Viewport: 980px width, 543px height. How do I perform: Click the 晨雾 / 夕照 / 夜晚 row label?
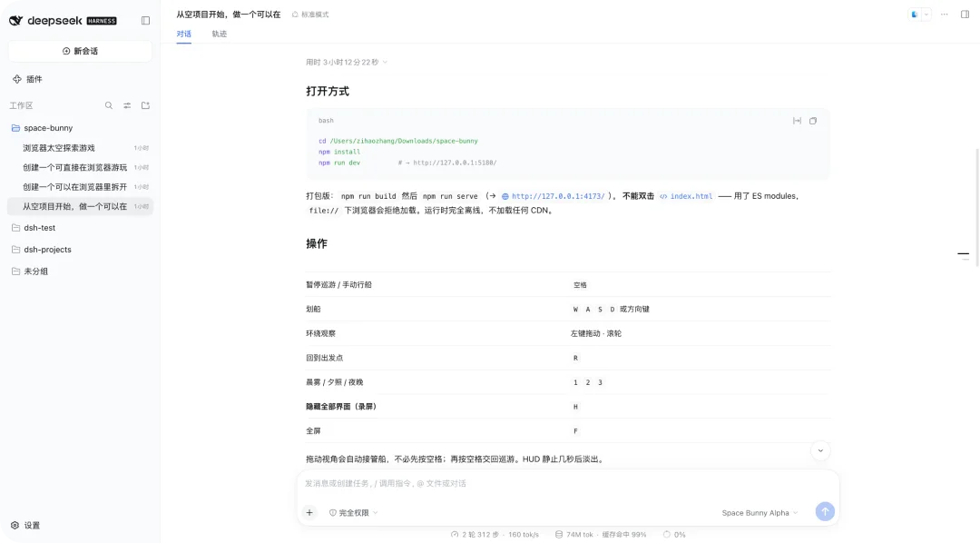pyautogui.click(x=334, y=382)
